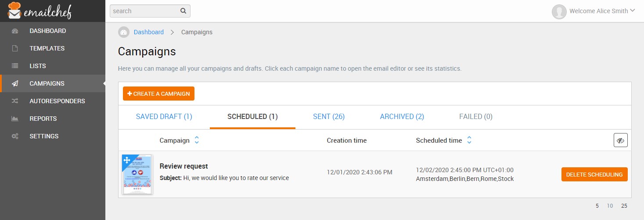Click the Delete Scheduling button
This screenshot has height=220, width=644.
pyautogui.click(x=594, y=174)
